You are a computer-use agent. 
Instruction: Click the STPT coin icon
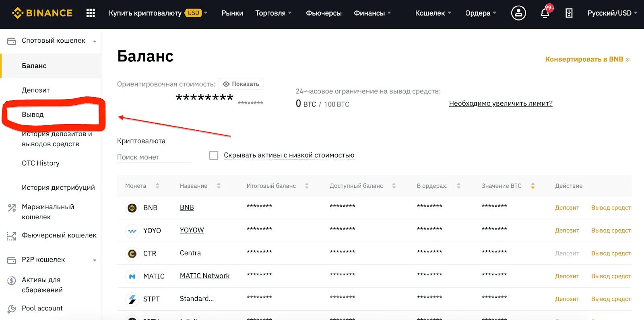tap(132, 299)
